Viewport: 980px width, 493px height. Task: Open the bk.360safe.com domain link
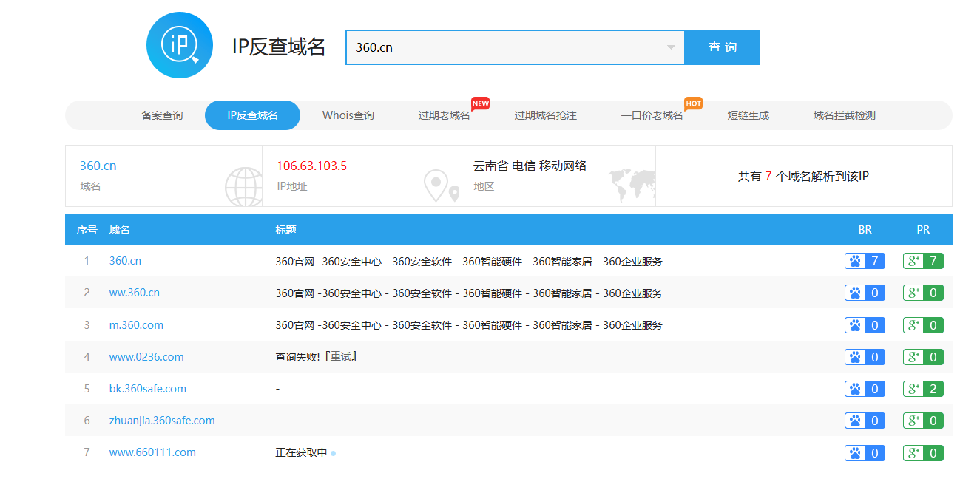[148, 388]
